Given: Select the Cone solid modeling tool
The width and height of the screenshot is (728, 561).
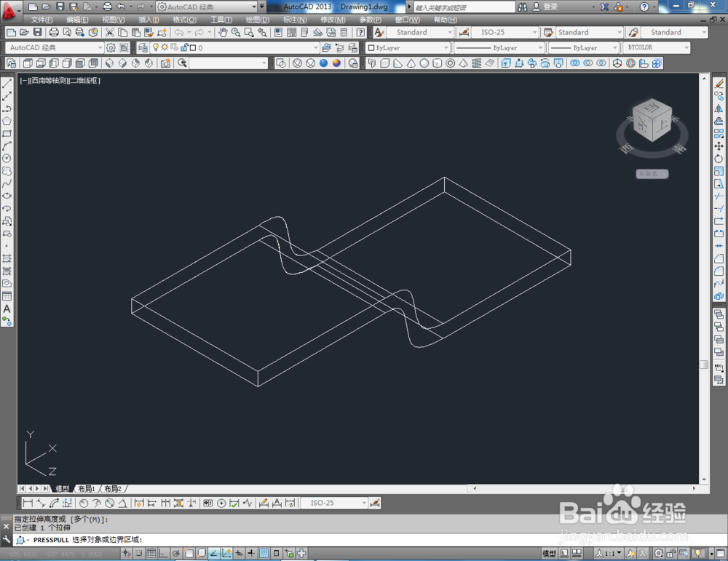Looking at the screenshot, I should click(411, 63).
